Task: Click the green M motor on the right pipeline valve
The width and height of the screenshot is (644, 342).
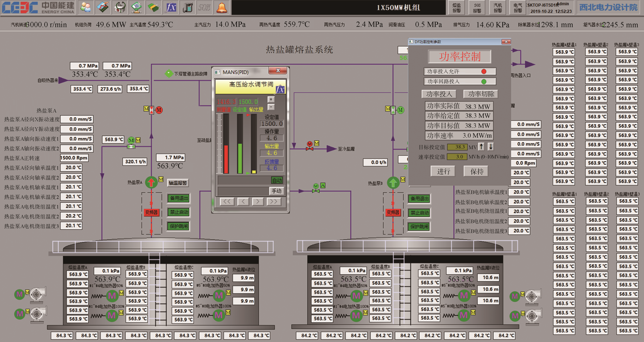Action: point(401,110)
